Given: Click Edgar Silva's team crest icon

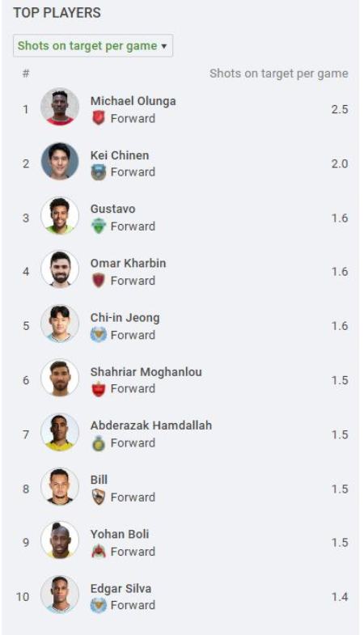Looking at the screenshot, I should click(x=99, y=605).
